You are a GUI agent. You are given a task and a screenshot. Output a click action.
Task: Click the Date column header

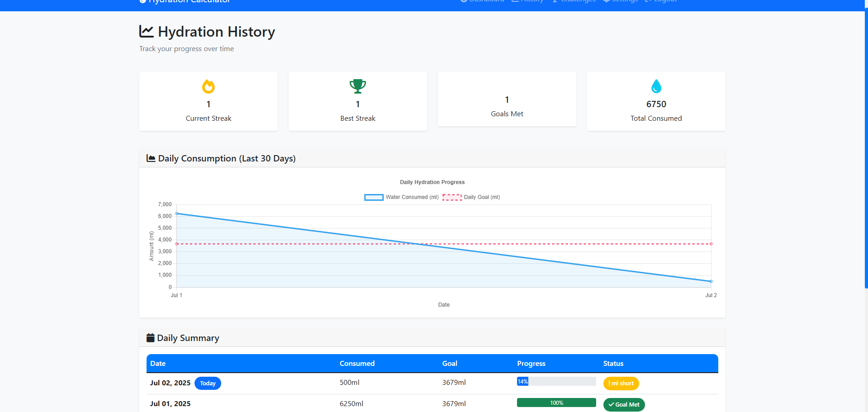click(x=158, y=364)
